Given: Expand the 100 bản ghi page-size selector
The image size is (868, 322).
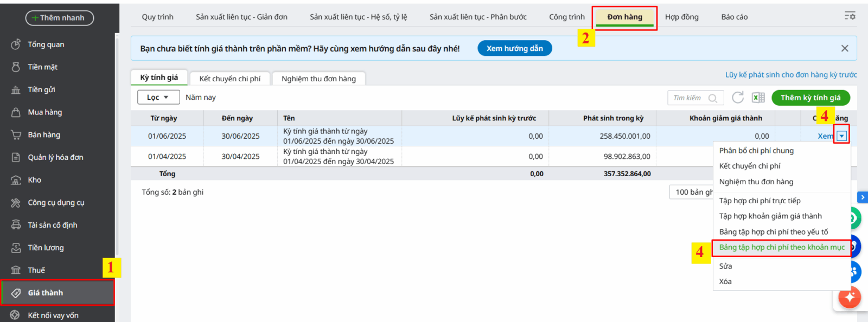Looking at the screenshot, I should click(692, 192).
